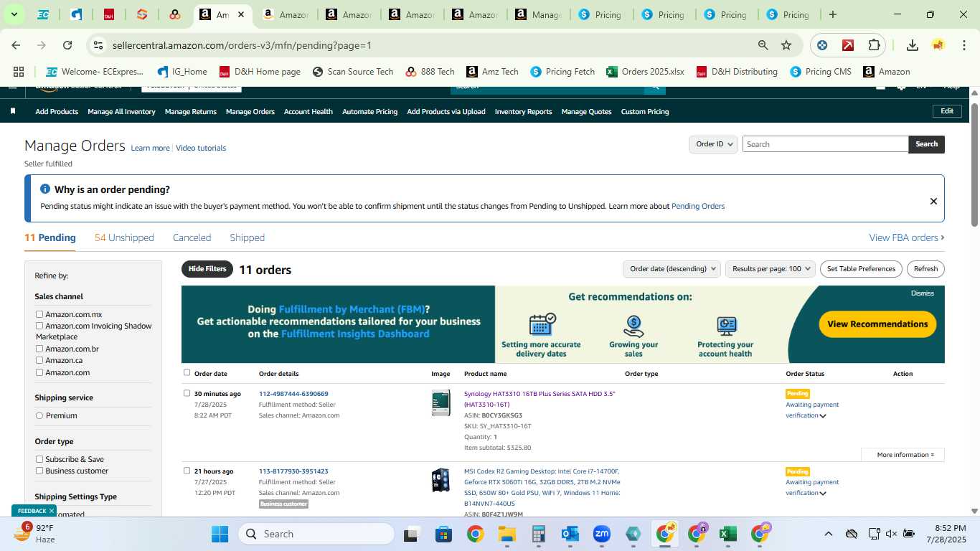Open the browser Extensions puzzle icon
Screen dimensions: 980x551
874,45
